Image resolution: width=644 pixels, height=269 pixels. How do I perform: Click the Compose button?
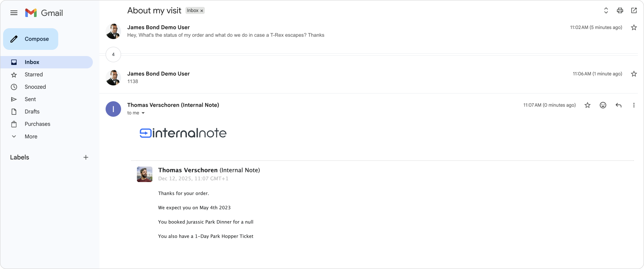tap(31, 39)
